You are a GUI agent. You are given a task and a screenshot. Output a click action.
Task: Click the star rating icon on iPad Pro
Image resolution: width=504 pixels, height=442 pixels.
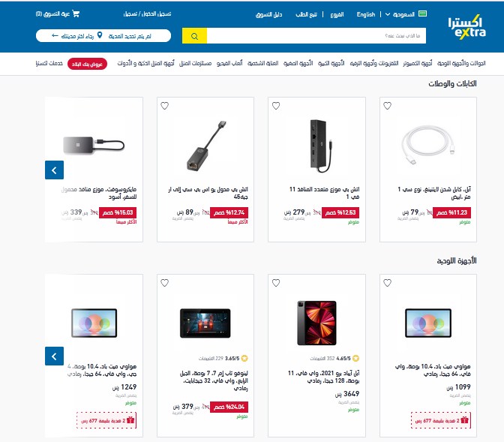(x=355, y=358)
